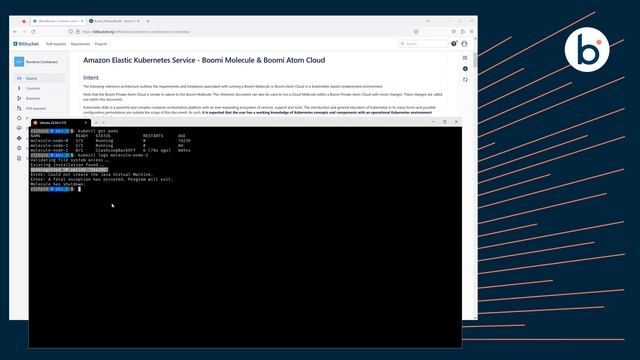Reload the page with the browser refresh icon
640x360 pixels.
[33, 31]
